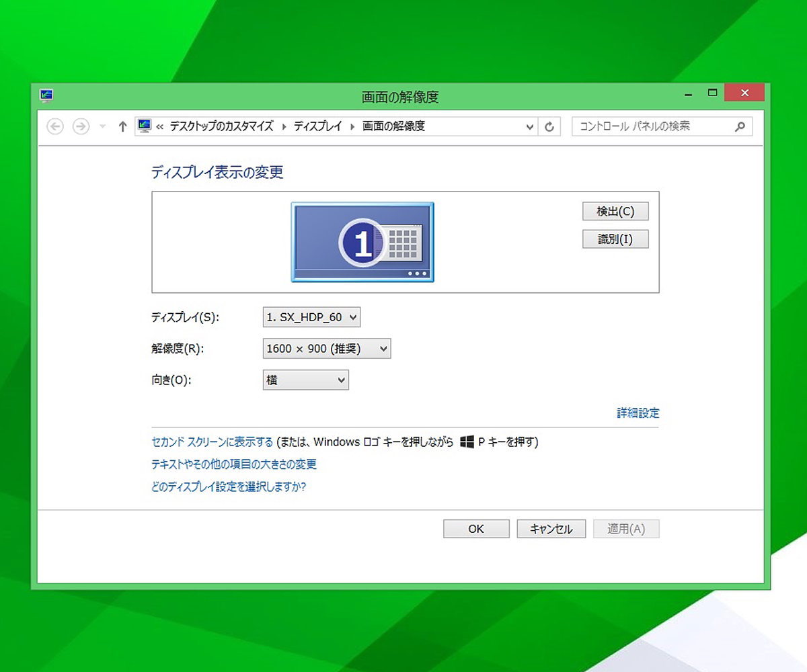Click the Windows logo key icon in hint

pyautogui.click(x=467, y=442)
